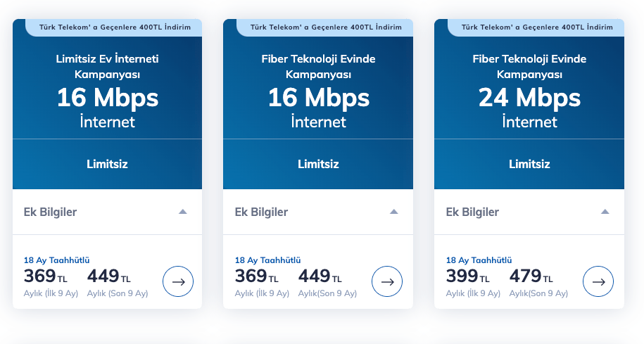644x344 pixels.
Task: Click the Limitsiz quota label on Fiber 16 Mbps card
Action: tap(318, 164)
